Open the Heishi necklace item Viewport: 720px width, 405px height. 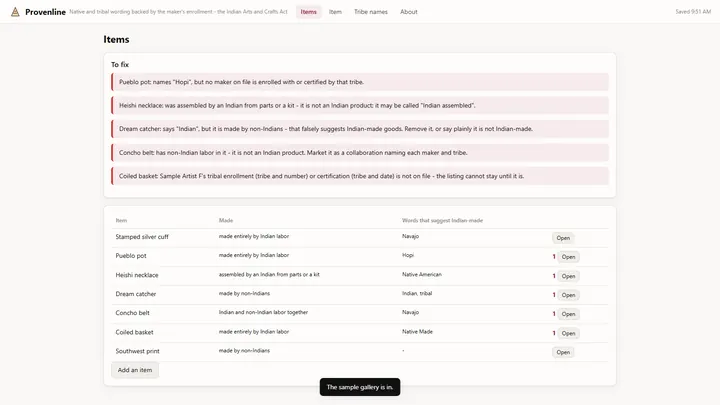[x=568, y=276]
